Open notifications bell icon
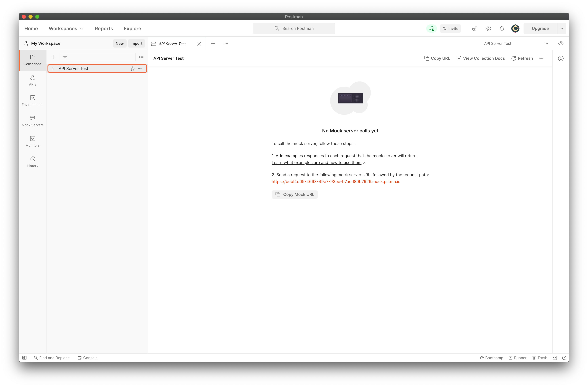Image resolution: width=588 pixels, height=387 pixels. 501,28
